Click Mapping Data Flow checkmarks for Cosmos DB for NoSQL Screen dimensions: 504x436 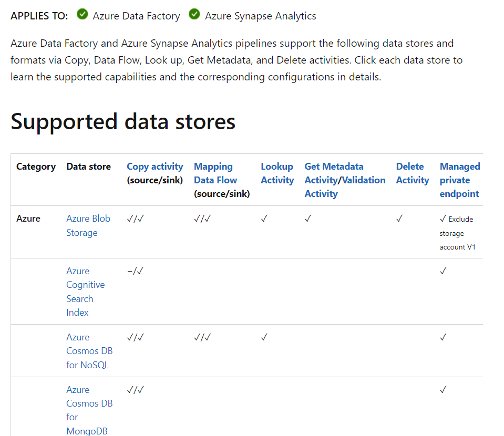pyautogui.click(x=202, y=337)
